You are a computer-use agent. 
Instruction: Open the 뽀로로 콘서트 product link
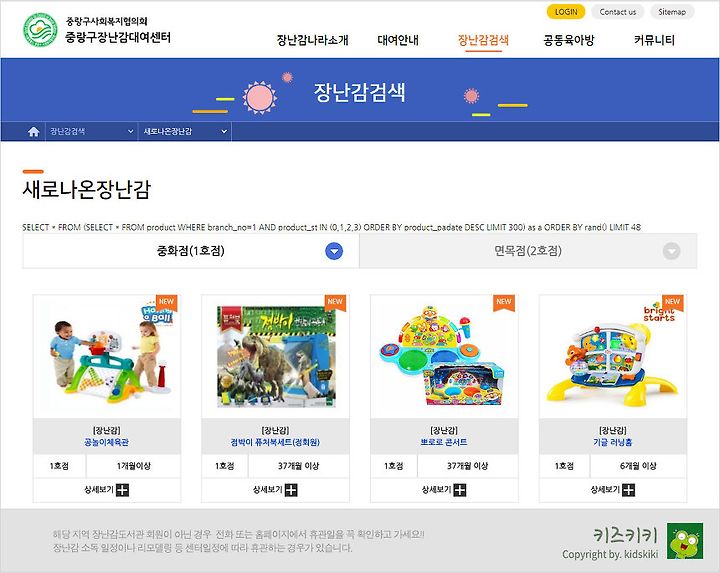tap(444, 442)
